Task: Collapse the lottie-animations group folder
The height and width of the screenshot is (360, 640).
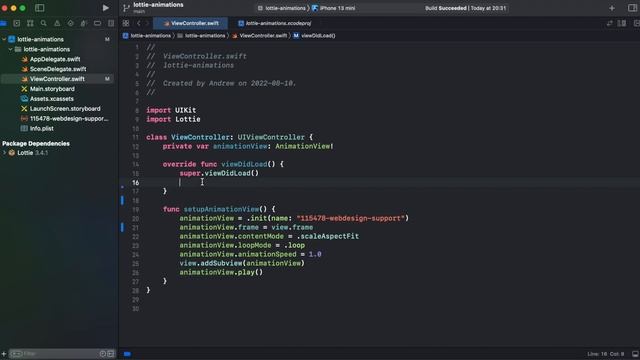Action: pos(11,49)
